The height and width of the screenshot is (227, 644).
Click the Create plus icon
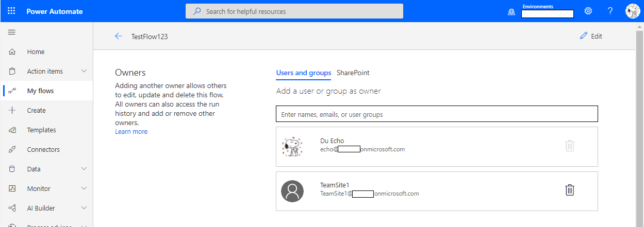click(12, 111)
